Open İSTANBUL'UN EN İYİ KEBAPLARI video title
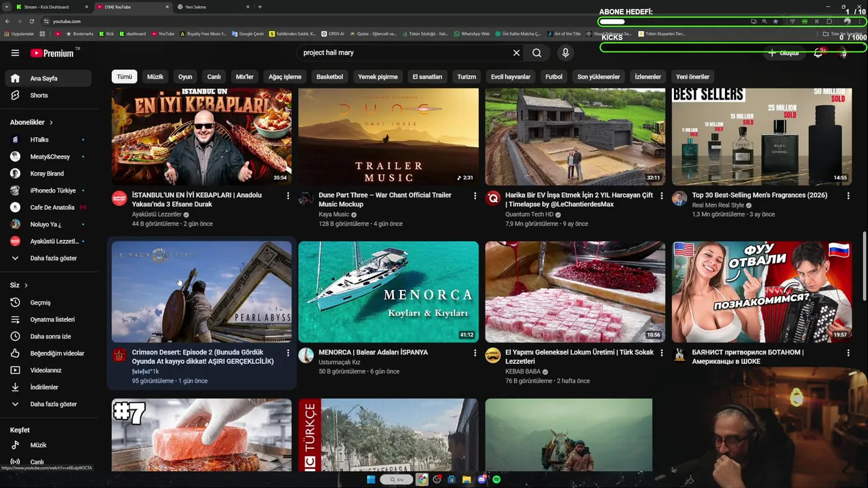Image resolution: width=868 pixels, height=488 pixels. click(197, 199)
